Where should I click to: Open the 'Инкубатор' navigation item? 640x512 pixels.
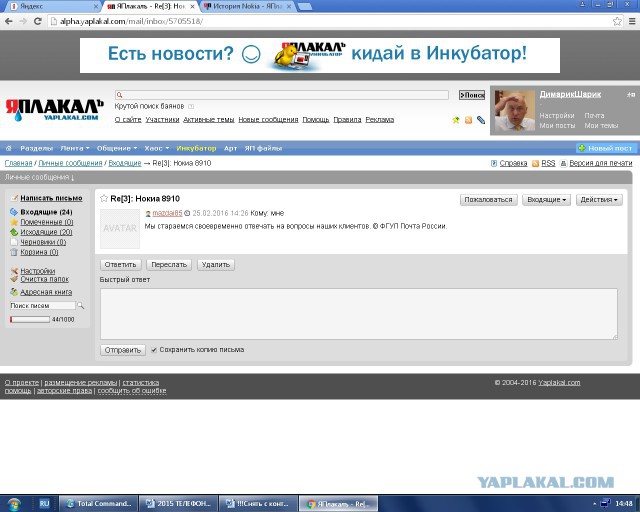point(197,148)
